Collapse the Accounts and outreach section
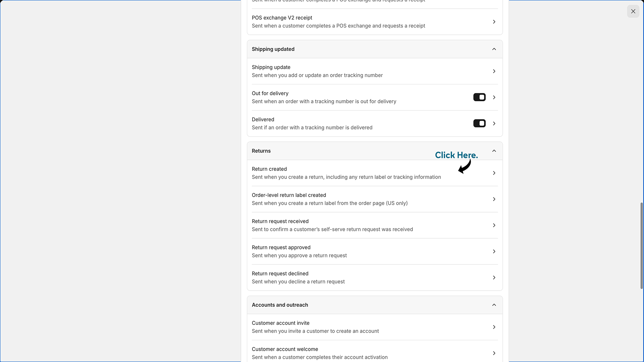This screenshot has width=644, height=362. 494,305
